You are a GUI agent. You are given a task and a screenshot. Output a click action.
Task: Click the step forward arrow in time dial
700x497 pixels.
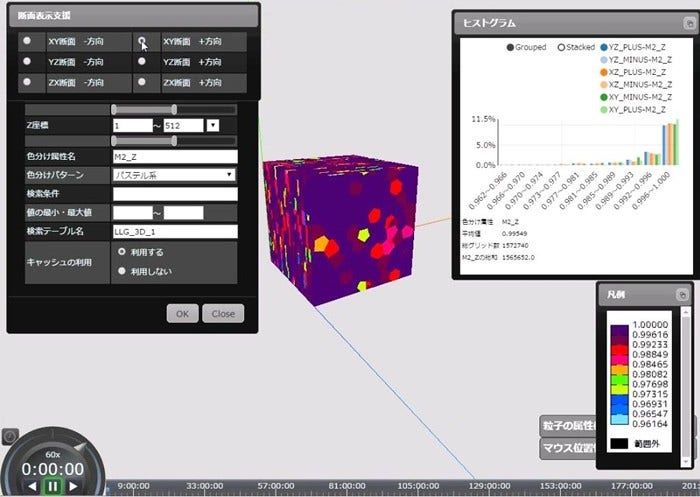[72, 486]
